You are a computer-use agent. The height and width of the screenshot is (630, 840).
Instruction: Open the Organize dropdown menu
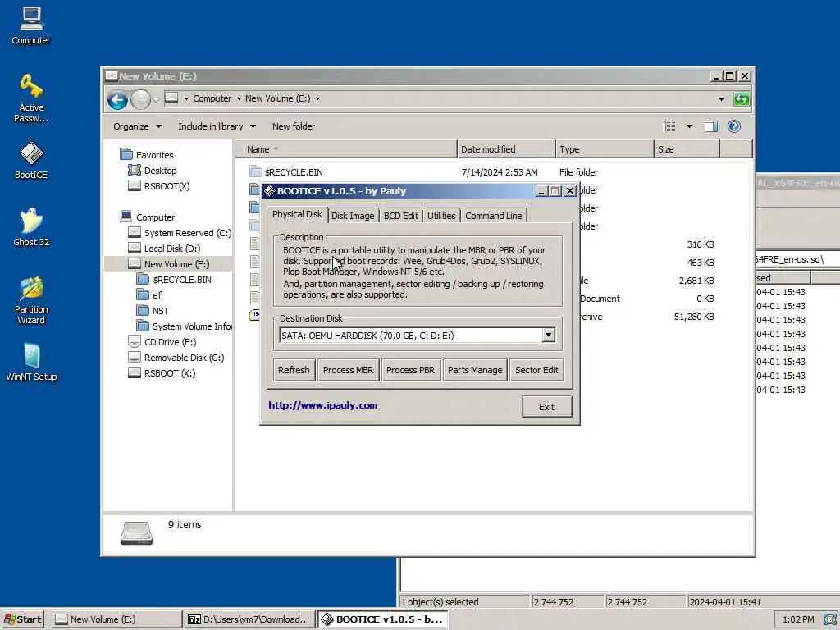(x=137, y=126)
